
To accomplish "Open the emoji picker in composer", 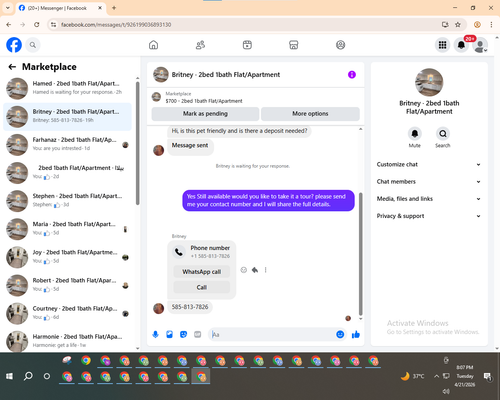I will [x=340, y=334].
